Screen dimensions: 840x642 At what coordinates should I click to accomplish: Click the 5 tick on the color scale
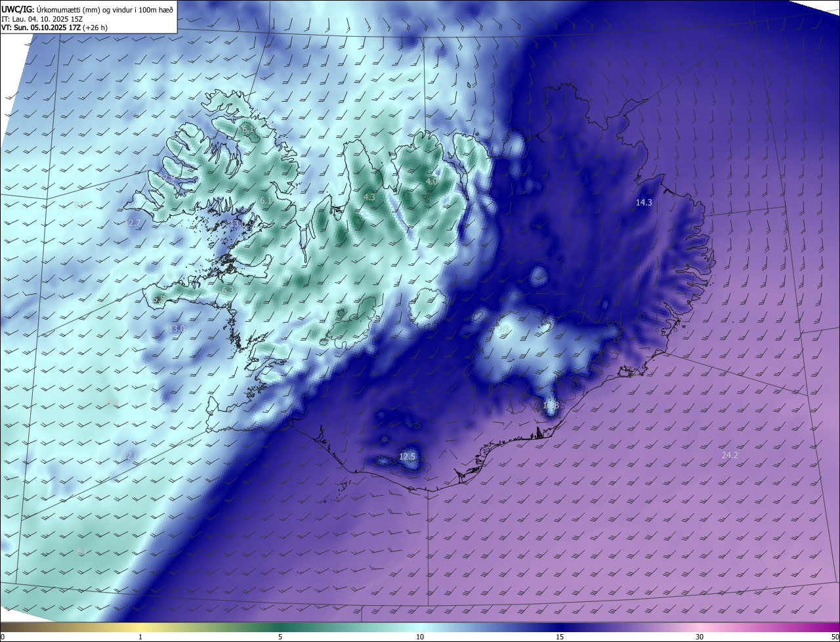pyautogui.click(x=280, y=637)
